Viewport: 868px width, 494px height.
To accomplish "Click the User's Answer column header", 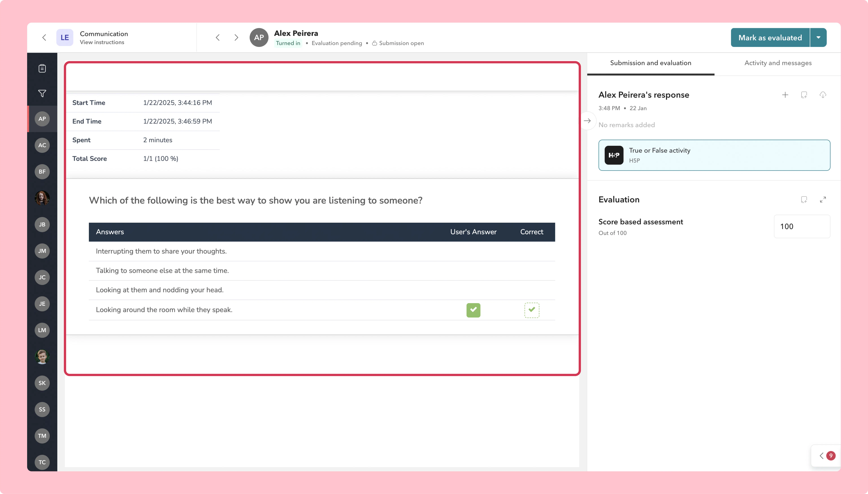I will (x=473, y=232).
